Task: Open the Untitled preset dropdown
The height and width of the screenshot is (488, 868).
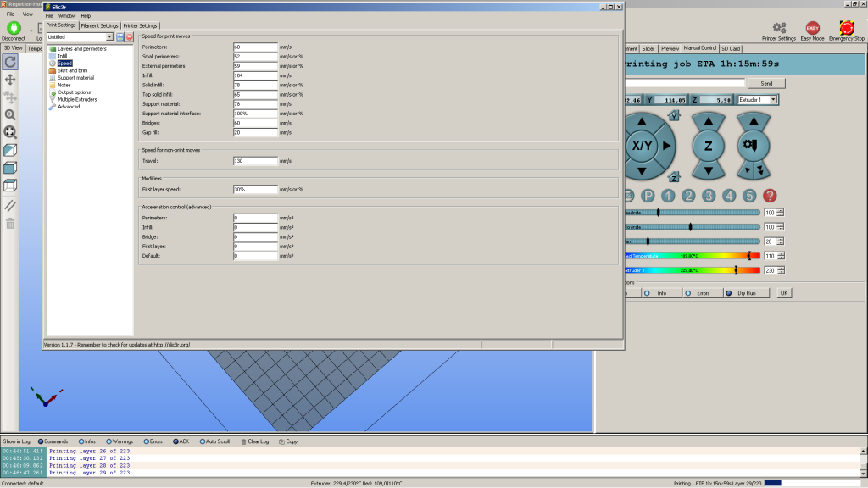Action: point(80,37)
